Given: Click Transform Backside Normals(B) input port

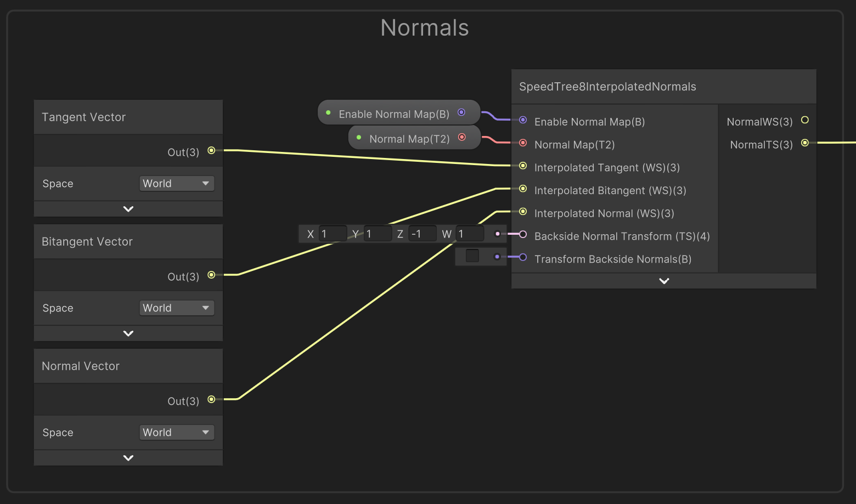Looking at the screenshot, I should [523, 257].
